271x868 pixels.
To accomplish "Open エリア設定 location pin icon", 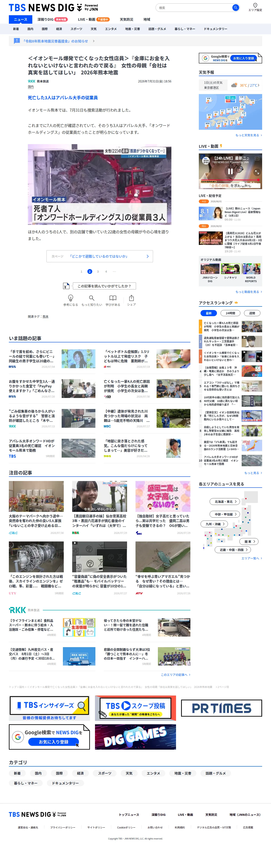I will pyautogui.click(x=255, y=5).
